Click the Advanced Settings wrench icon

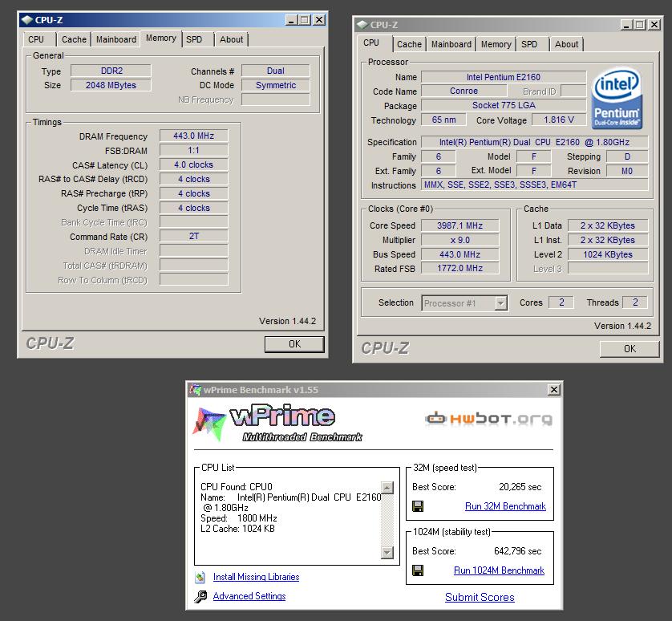pyautogui.click(x=200, y=597)
